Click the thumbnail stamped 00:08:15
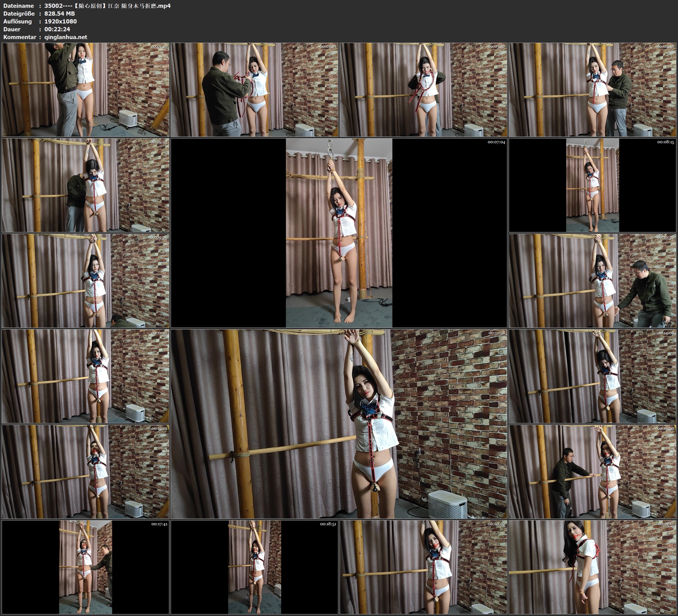This screenshot has height=616, width=678. (593, 185)
